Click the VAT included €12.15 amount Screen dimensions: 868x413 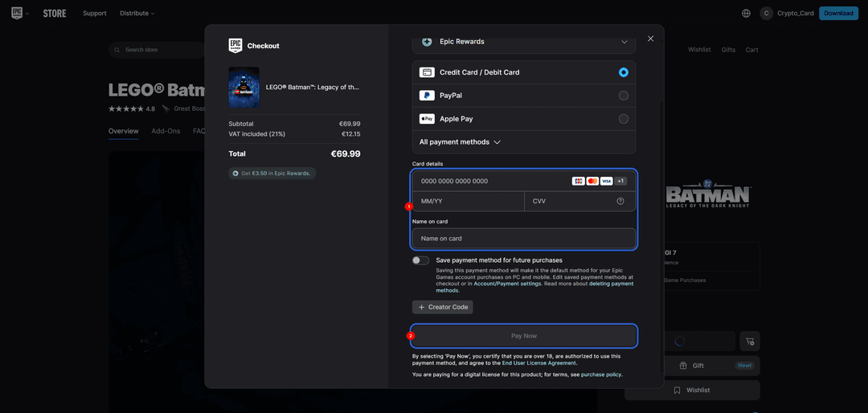[x=351, y=134]
